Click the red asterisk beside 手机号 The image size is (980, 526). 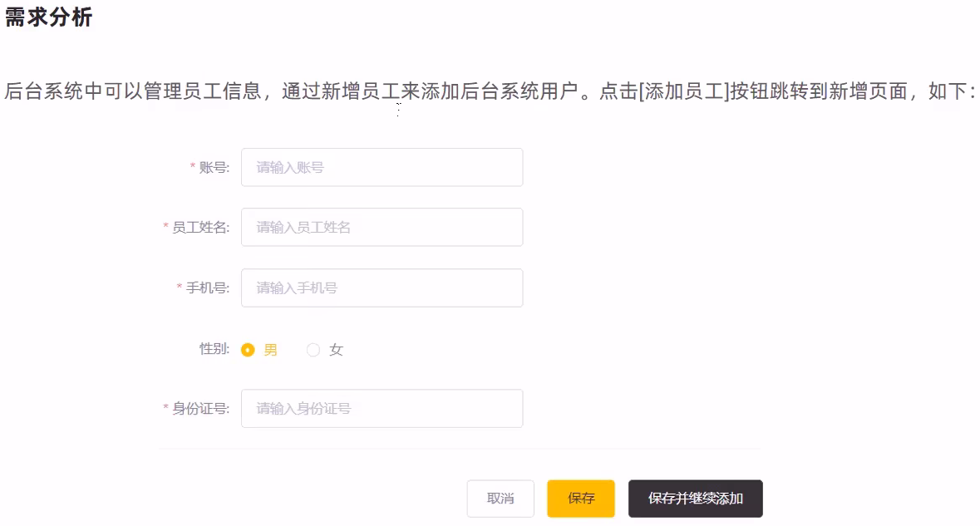(180, 288)
